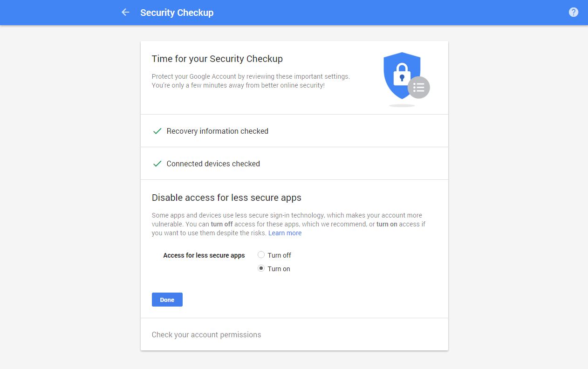Click the Security Checkup header title
588x369 pixels.
(x=177, y=13)
